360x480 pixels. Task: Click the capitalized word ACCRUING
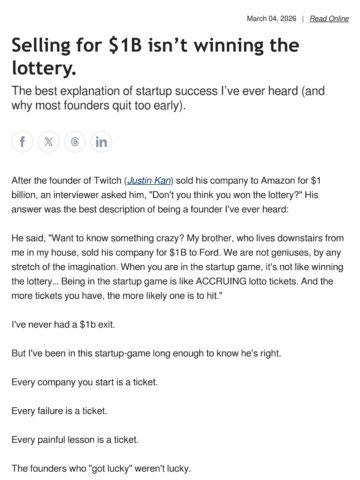coord(221,281)
